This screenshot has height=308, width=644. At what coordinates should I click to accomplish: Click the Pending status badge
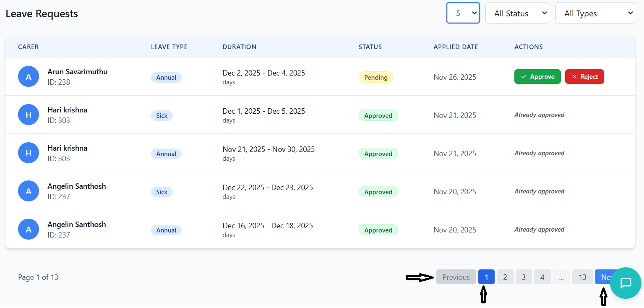(x=375, y=77)
